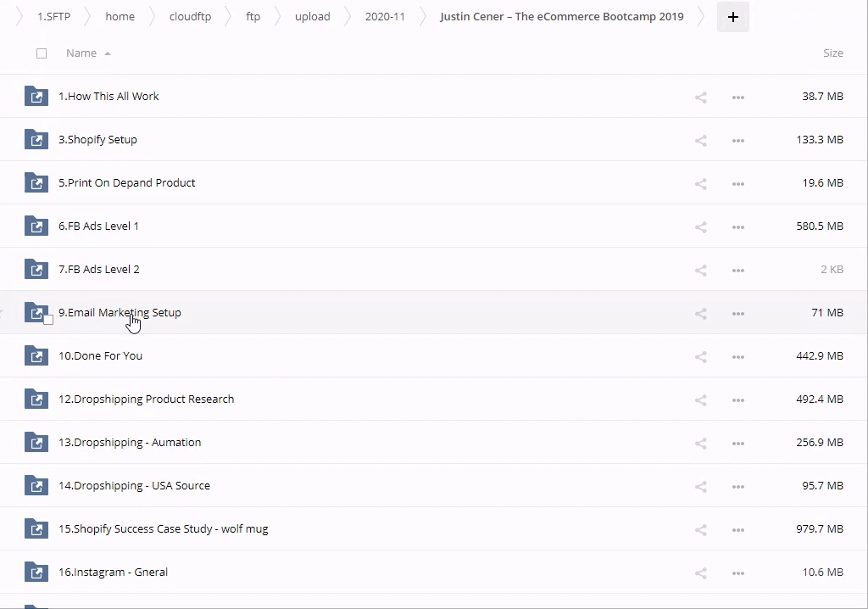This screenshot has height=609, width=868.
Task: Click folder icon of 10.Done For You
Action: pos(36,356)
